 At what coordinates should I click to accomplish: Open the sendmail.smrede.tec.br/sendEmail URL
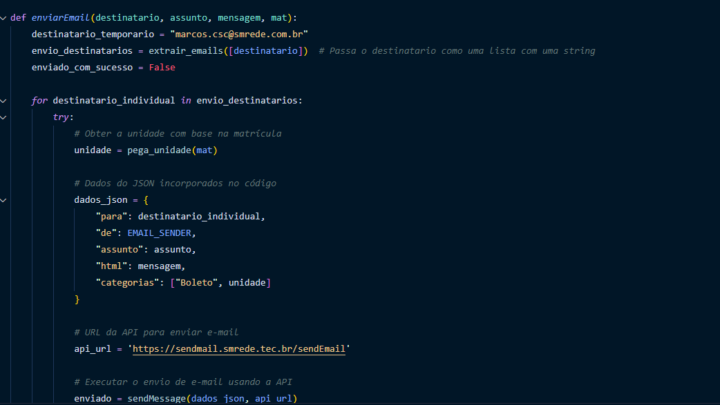coord(239,349)
